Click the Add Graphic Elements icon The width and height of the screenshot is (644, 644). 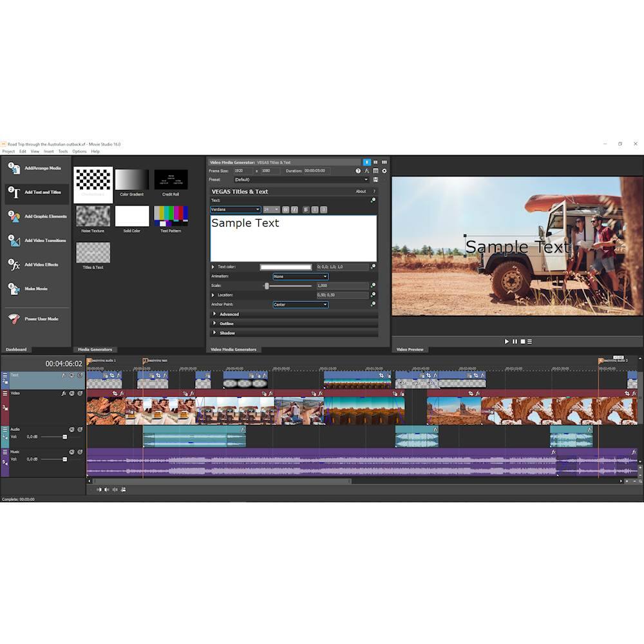click(x=14, y=216)
